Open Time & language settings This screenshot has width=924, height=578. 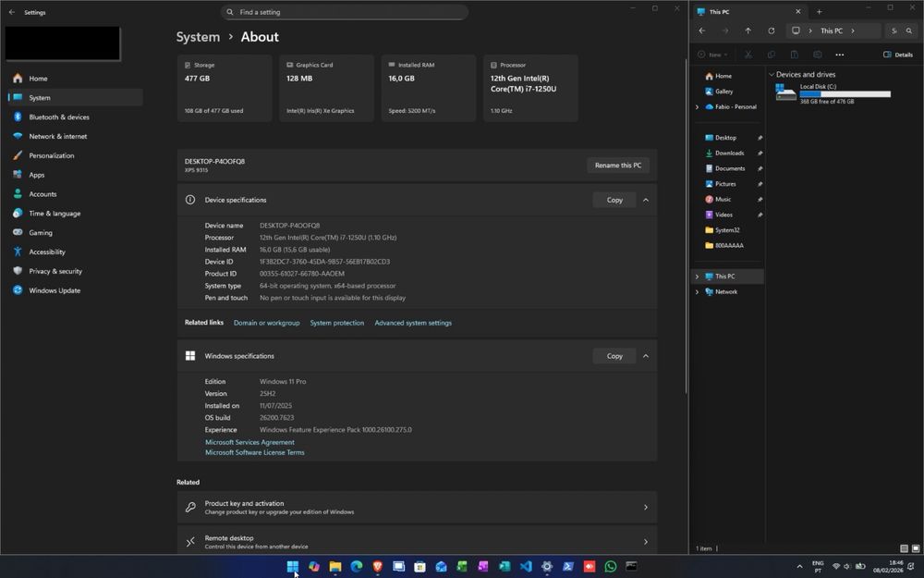point(76,214)
